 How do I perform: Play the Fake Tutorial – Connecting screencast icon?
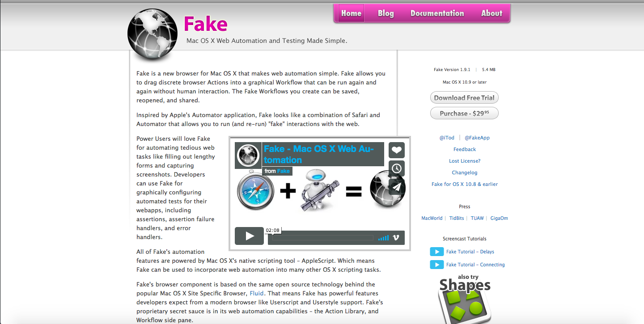[x=437, y=265]
